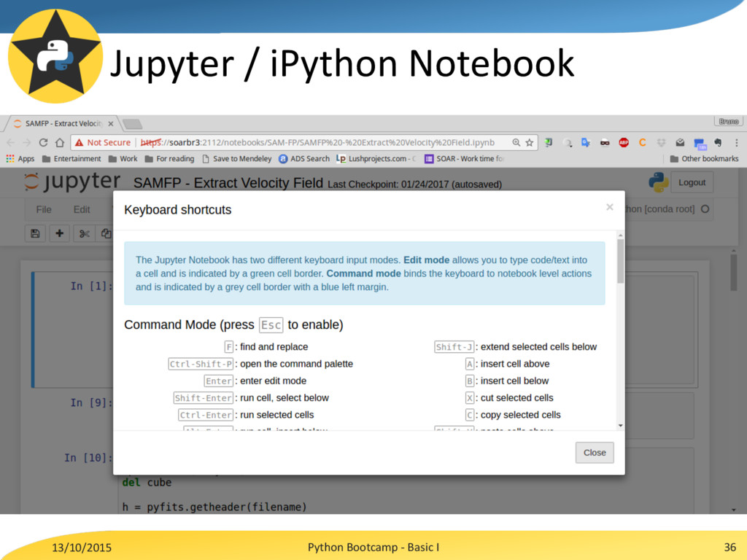The height and width of the screenshot is (560, 747).
Task: Insert a cell with the plus icon
Action: (x=60, y=233)
